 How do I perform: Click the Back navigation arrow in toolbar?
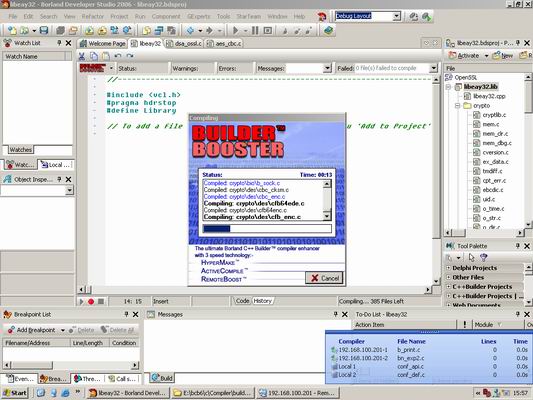coord(190,31)
